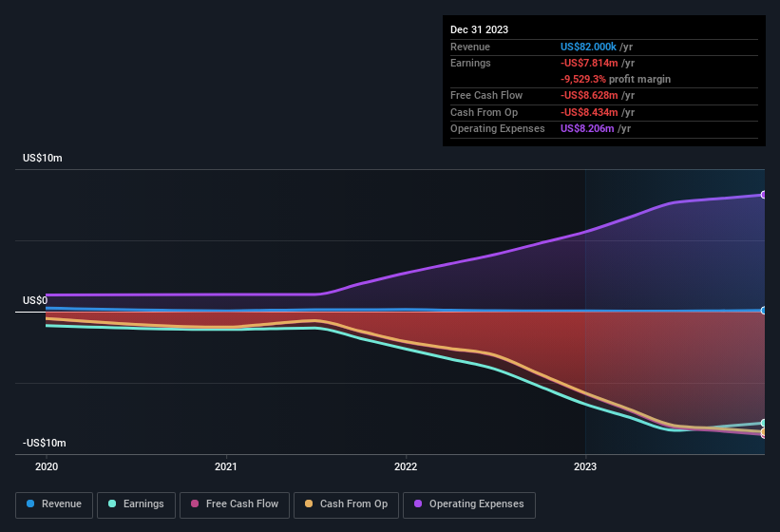Click the Revenue row label in tooltip
780x532 pixels.
470,47
